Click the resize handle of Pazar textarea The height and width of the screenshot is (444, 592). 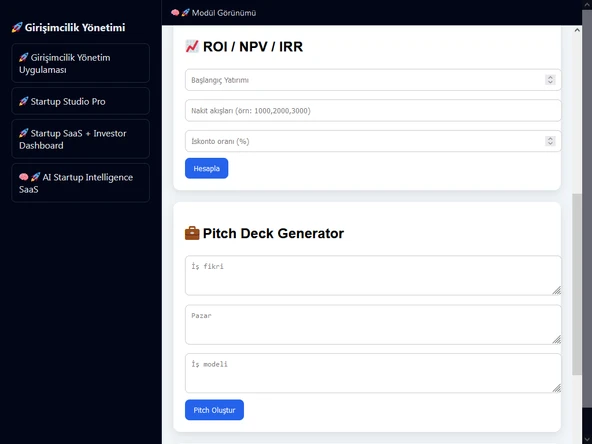tap(556, 339)
